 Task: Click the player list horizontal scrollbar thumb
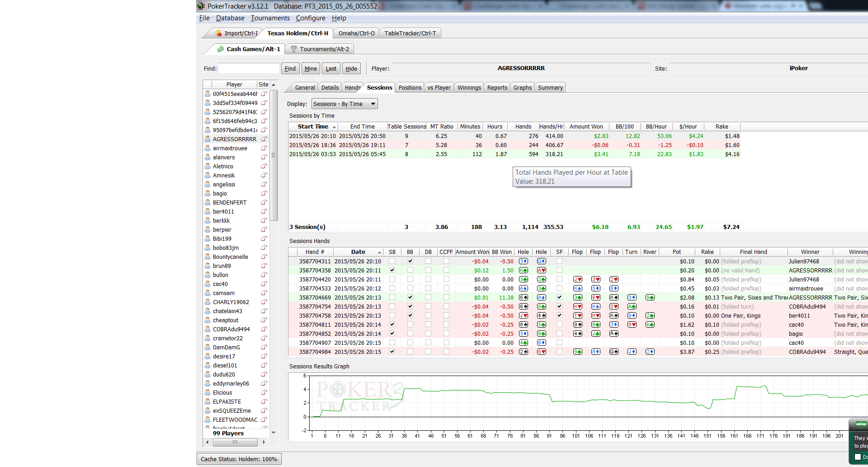[x=235, y=442]
